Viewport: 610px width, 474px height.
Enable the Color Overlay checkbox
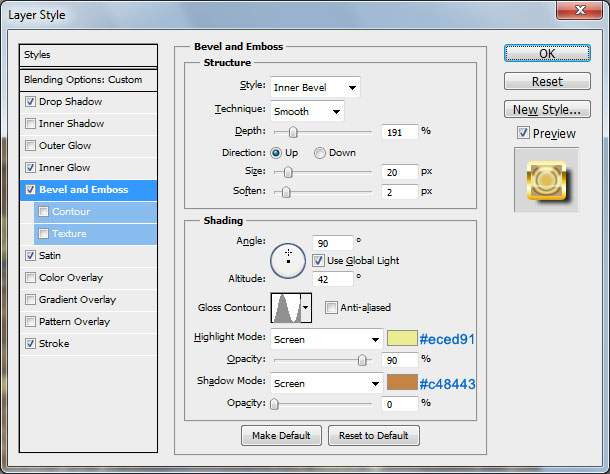(30, 277)
